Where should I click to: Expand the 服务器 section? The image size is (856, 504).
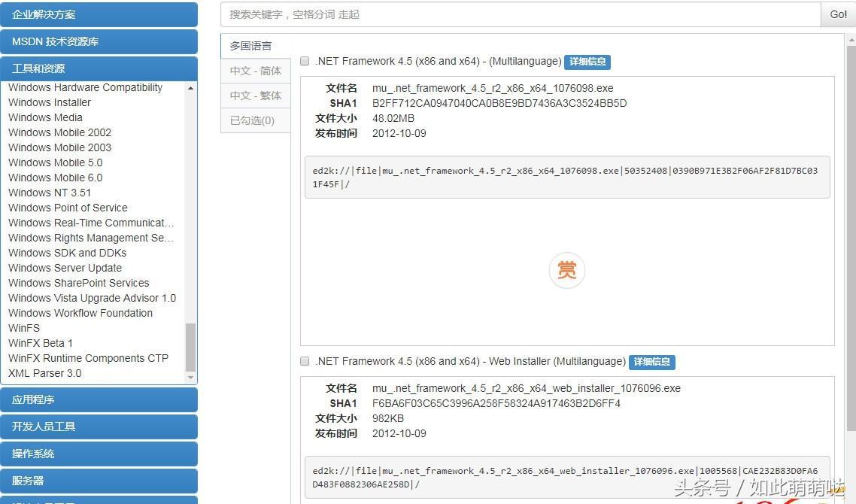(99, 481)
